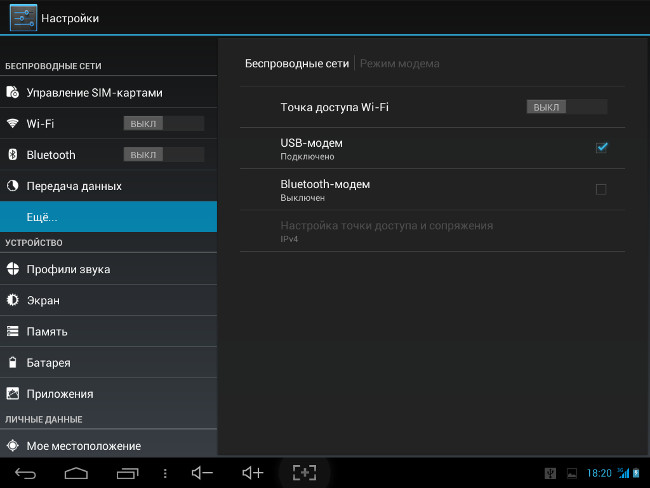Open Передача данных settings

[x=108, y=186]
